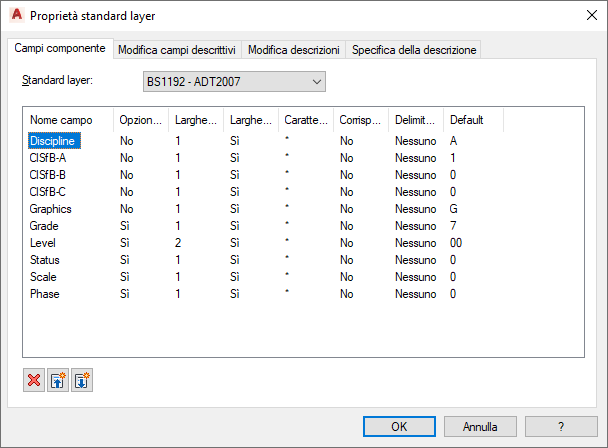This screenshot has width=608, height=448.
Task: Switch to Modifica campi descrittivi tab
Action: tap(177, 50)
